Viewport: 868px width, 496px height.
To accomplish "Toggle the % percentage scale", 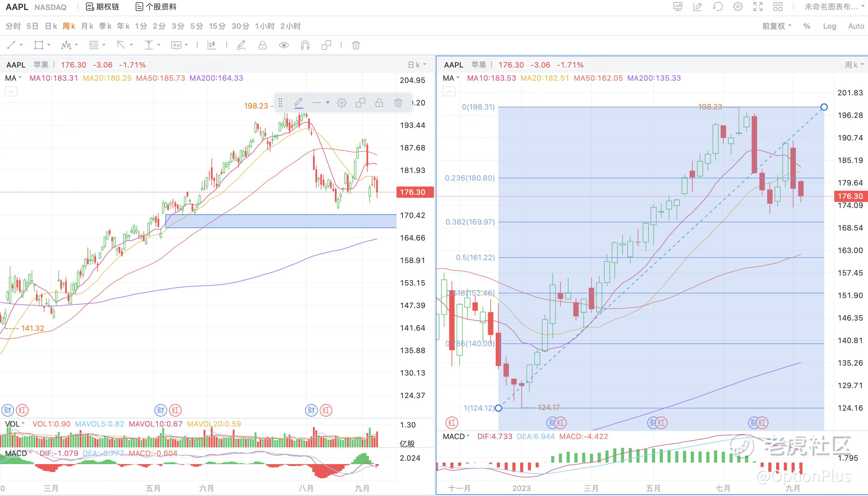I will pyautogui.click(x=807, y=26).
